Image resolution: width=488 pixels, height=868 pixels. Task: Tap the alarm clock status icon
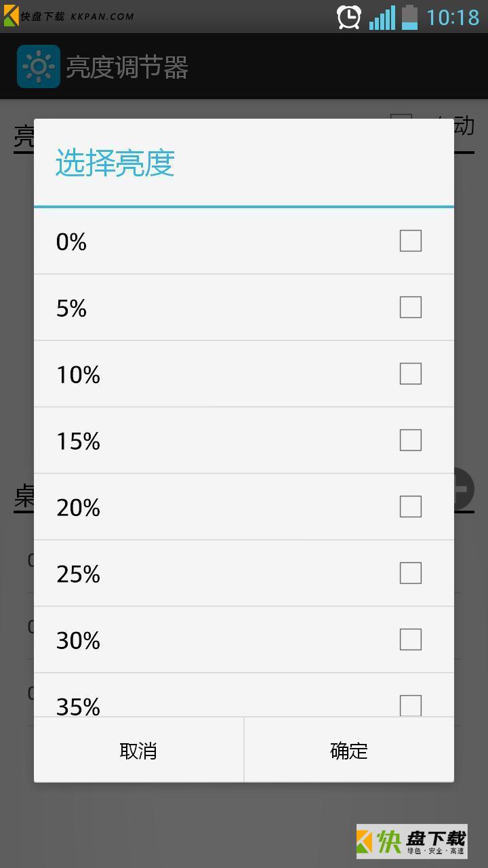coord(349,17)
